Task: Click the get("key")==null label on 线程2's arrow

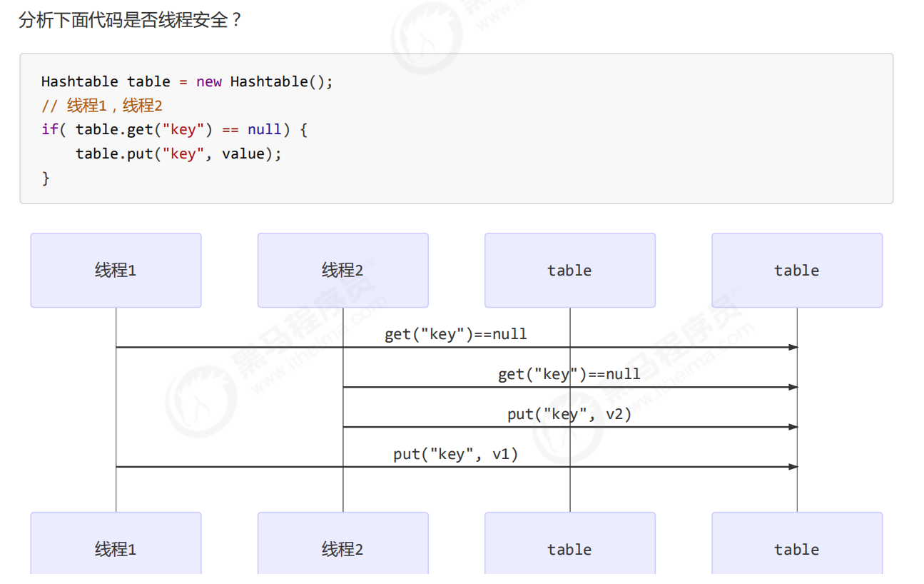Action: [569, 374]
